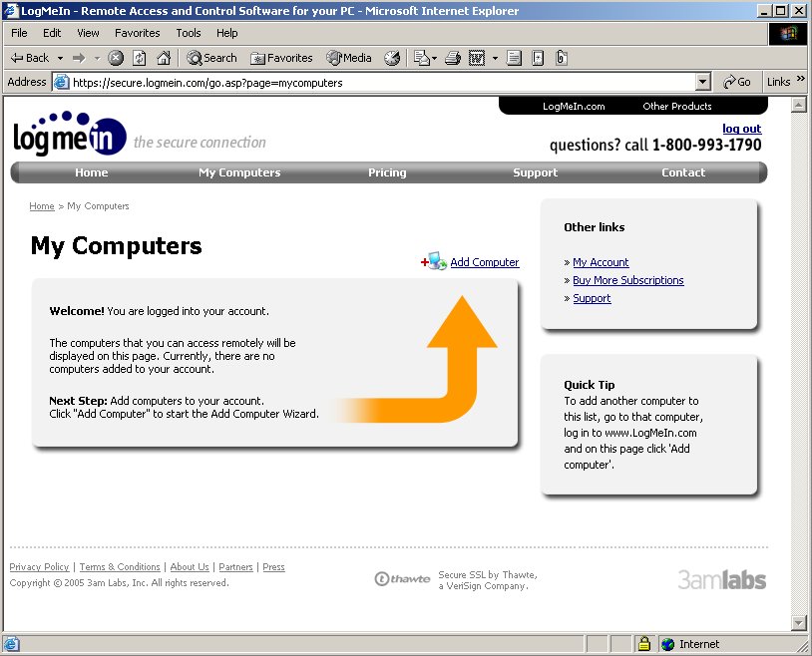Image resolution: width=812 pixels, height=656 pixels.
Task: Click the LogMeIn logo
Action: pyautogui.click(x=70, y=134)
